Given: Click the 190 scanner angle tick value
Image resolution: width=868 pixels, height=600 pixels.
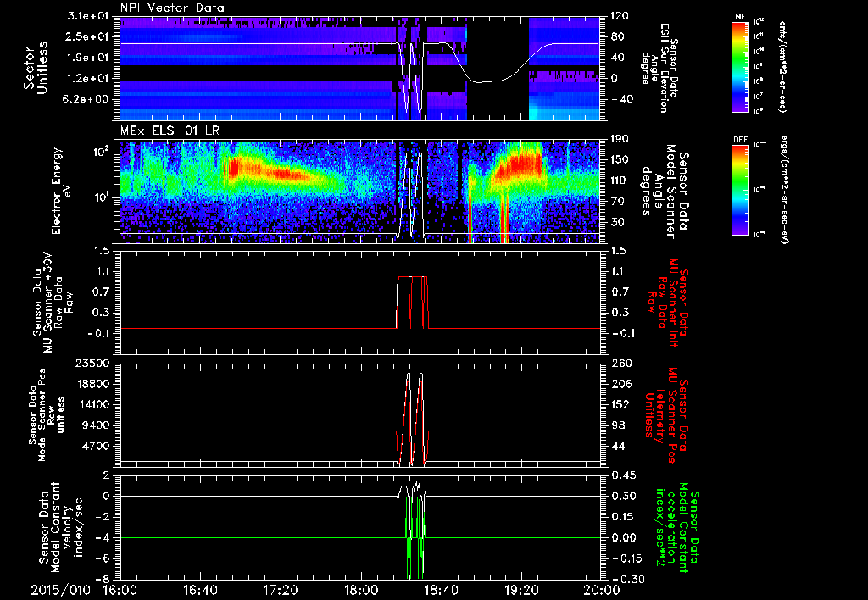Looking at the screenshot, I should pyautogui.click(x=620, y=139).
